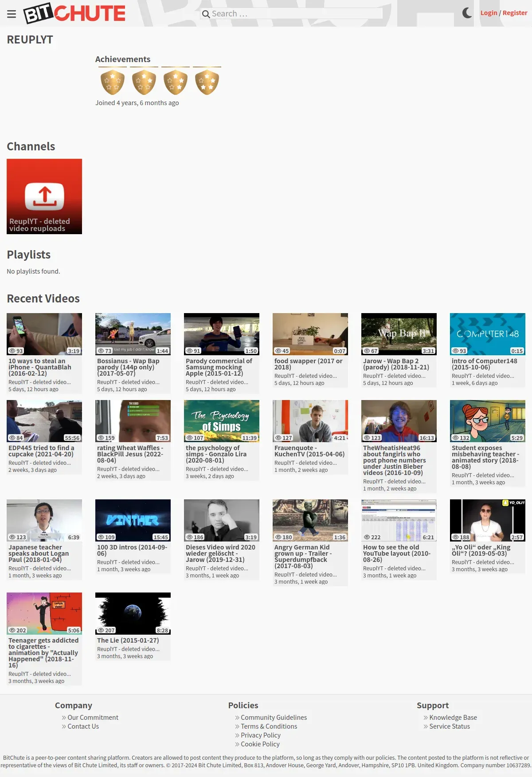Open the ReuplYT deleted video reuploads channel card

(x=44, y=196)
